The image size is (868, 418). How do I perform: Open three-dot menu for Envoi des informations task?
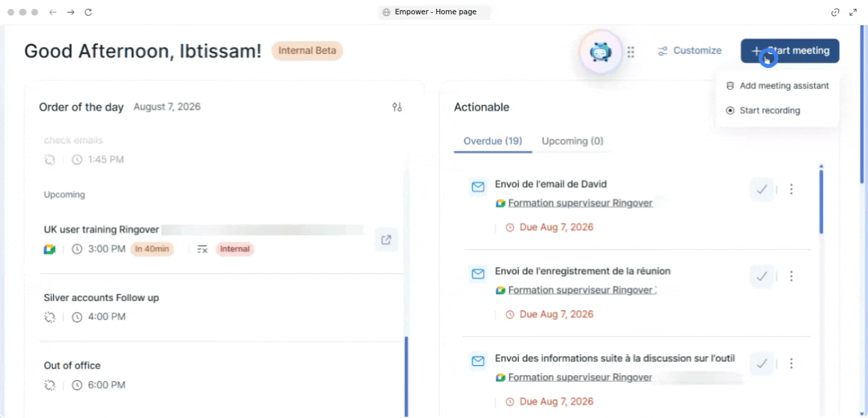[791, 364]
